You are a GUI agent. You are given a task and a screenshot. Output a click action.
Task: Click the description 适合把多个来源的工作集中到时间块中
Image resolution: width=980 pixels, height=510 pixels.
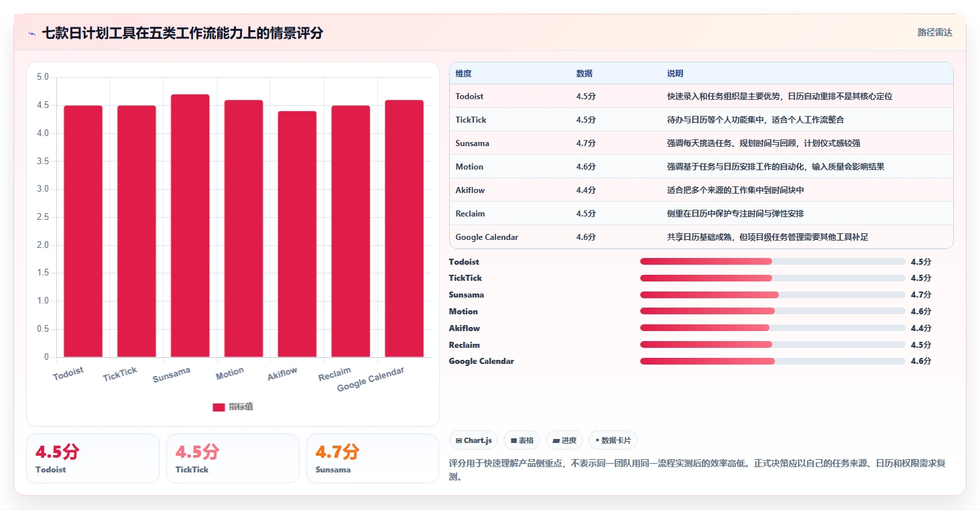click(x=735, y=190)
